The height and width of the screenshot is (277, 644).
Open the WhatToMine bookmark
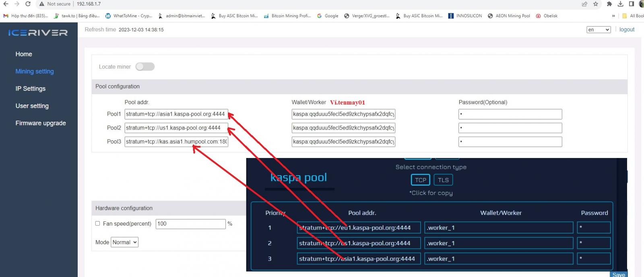pos(129,16)
